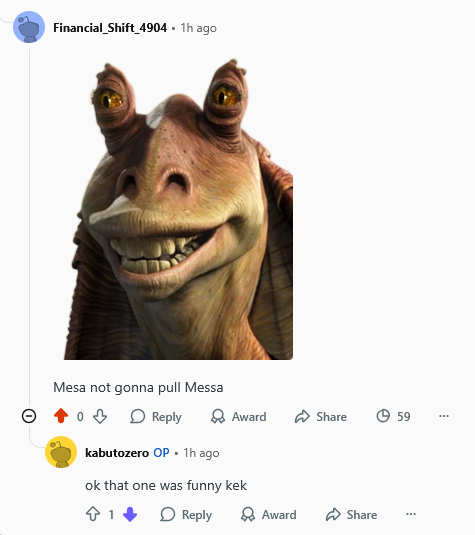Viewport: 475px width, 535px height.
Task: Upvote Financial_Shift_4904's comment
Action: 61,416
